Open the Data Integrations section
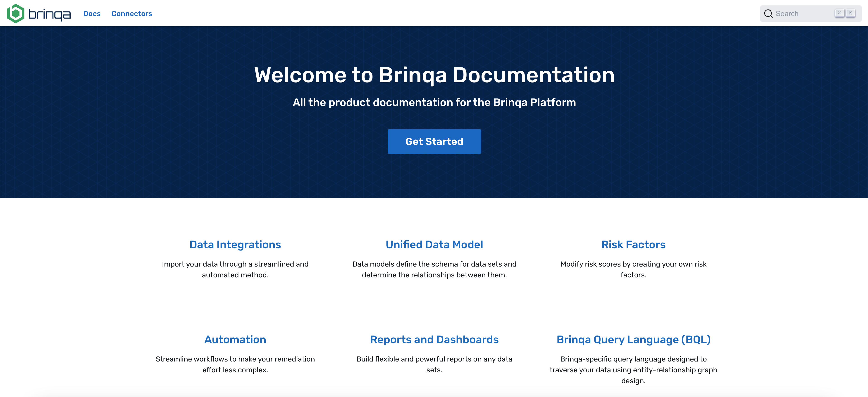Screen dimensions: 868x397 (x=235, y=244)
